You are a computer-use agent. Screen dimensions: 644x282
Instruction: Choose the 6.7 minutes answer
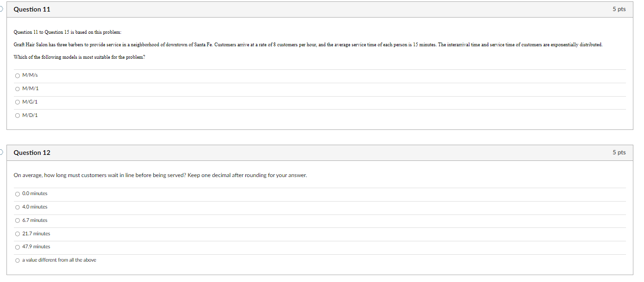click(x=18, y=221)
